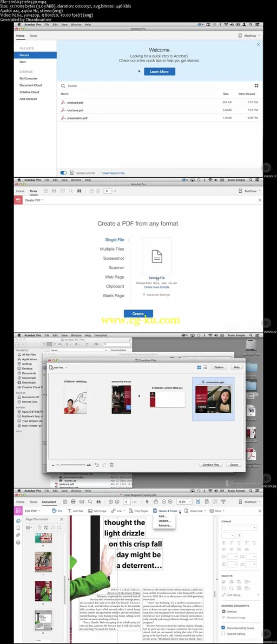
Task: Switch Combine Files dialog to list view
Action: [x=205, y=367]
